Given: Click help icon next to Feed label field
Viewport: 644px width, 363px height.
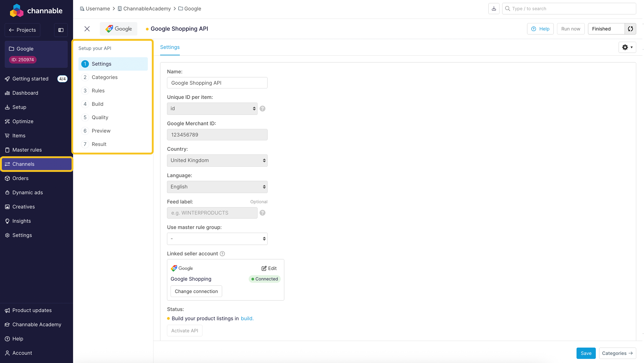Looking at the screenshot, I should click(262, 213).
